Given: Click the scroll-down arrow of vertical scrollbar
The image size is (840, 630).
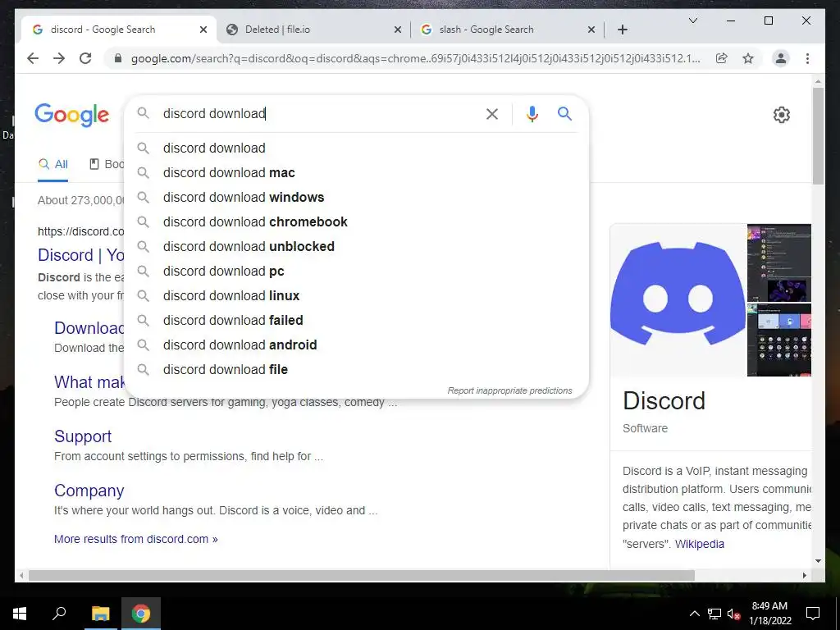Looking at the screenshot, I should click(818, 561).
